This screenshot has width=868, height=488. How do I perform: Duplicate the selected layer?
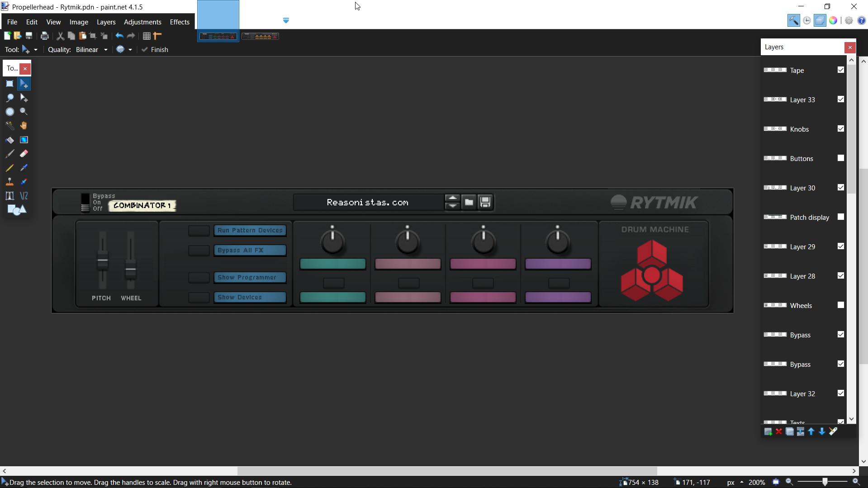pyautogui.click(x=790, y=432)
